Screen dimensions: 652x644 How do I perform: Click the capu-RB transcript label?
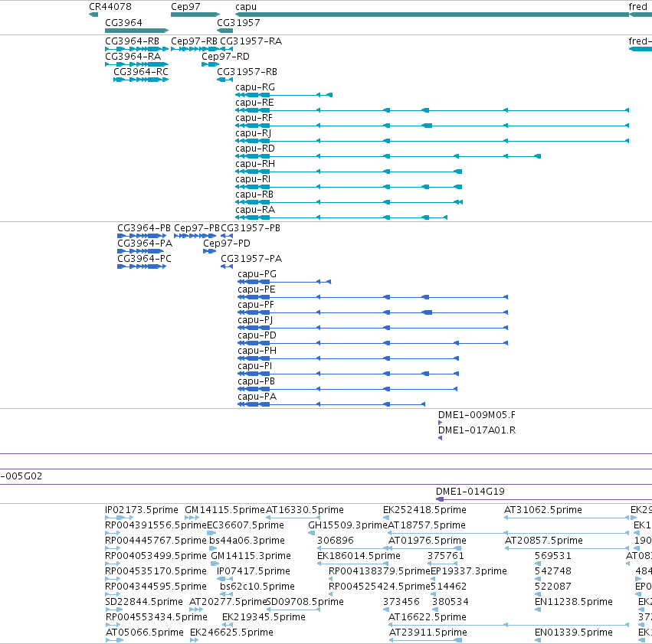[254, 195]
